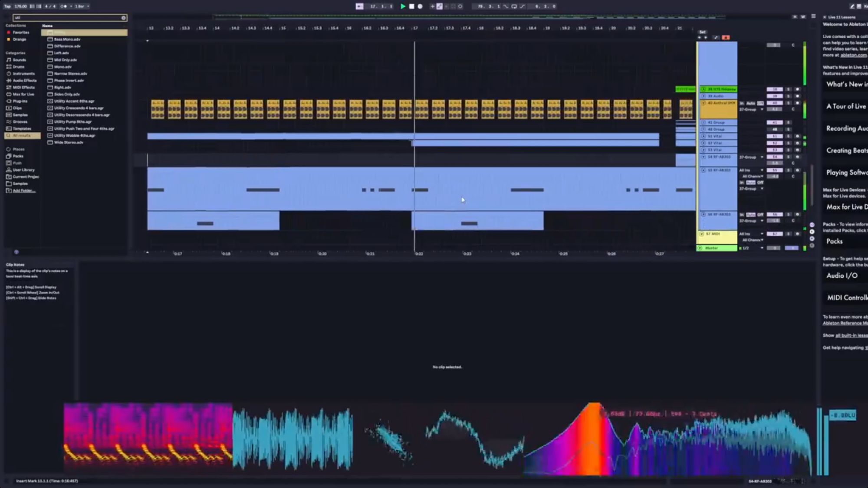Click the Add Folder button in browser
Image resolution: width=868 pixels, height=488 pixels.
pos(23,190)
